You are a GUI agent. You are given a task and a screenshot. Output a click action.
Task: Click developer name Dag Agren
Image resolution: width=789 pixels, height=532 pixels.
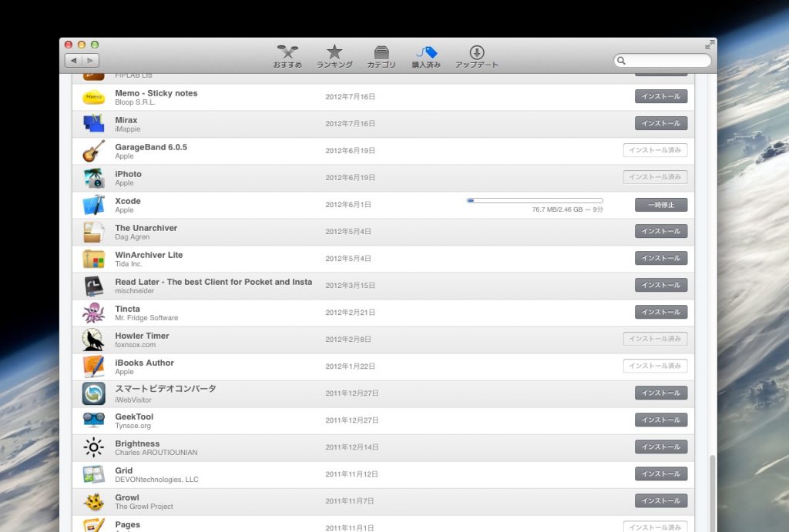tap(133, 237)
